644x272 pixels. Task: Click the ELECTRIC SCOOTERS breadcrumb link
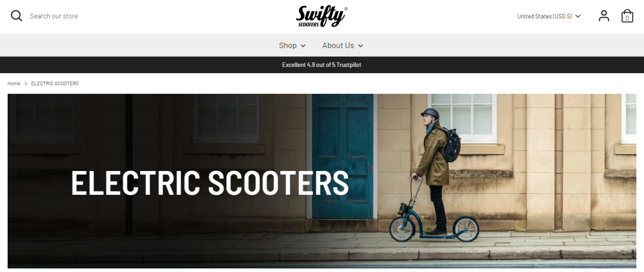click(x=55, y=83)
